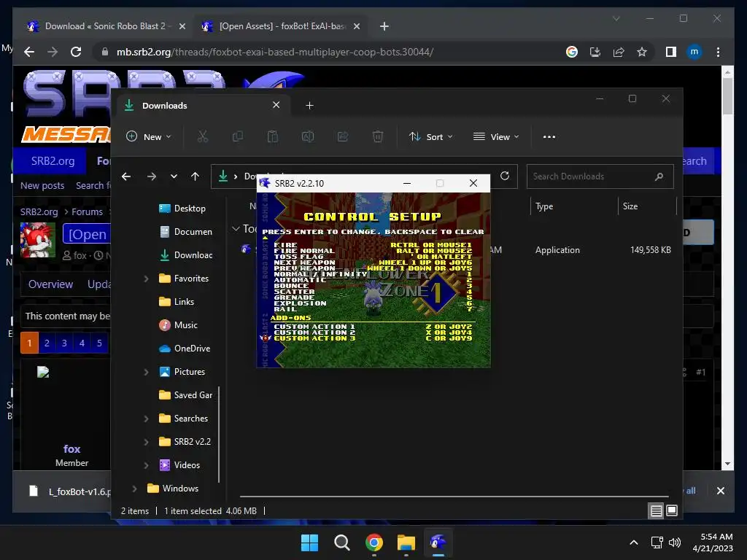Open Chrome profile avatar 'm'

tap(694, 52)
